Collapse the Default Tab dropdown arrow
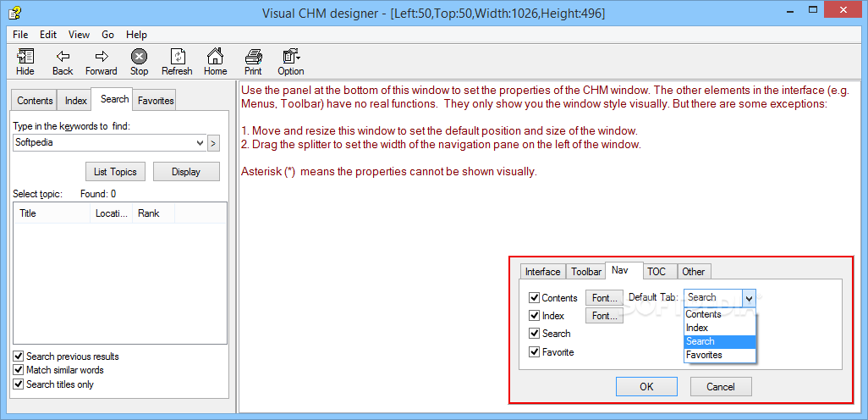868x420 pixels. tap(749, 297)
